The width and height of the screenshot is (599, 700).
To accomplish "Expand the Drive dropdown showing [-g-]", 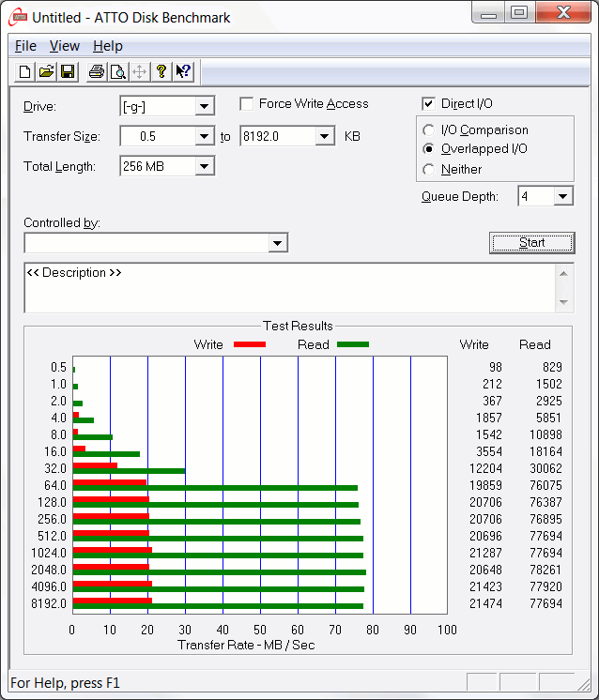I will (x=204, y=106).
